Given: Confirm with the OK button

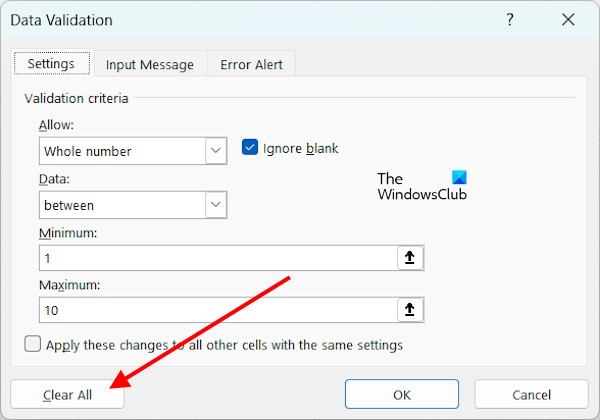Looking at the screenshot, I should (402, 395).
